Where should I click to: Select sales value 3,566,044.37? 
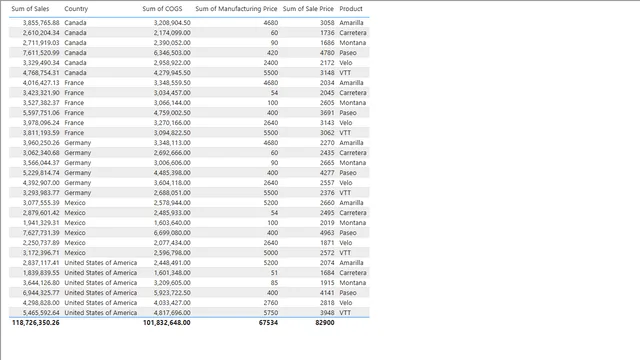[41, 163]
